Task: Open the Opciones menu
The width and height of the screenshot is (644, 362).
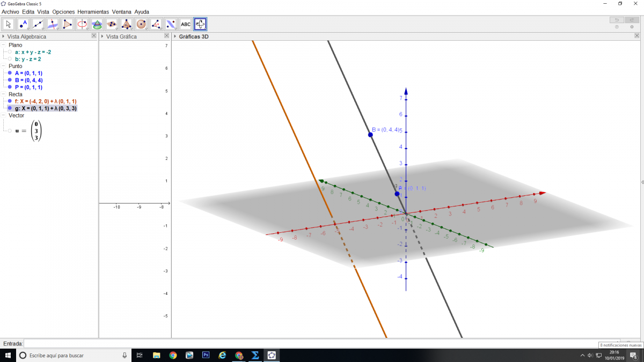Action: tap(63, 12)
